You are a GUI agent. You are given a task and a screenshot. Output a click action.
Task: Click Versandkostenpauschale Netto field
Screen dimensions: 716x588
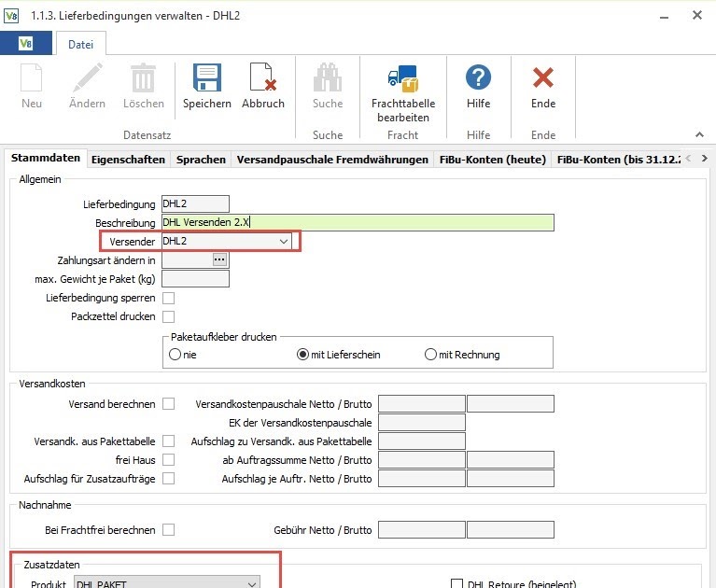pyautogui.click(x=421, y=403)
